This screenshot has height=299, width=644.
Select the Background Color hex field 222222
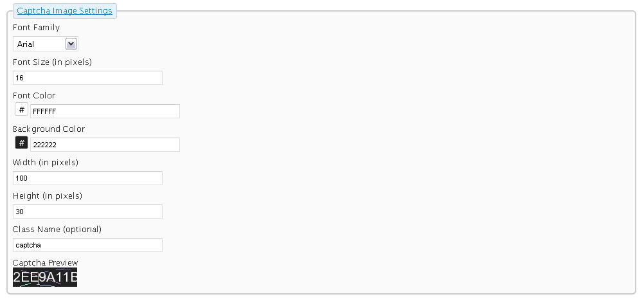(x=105, y=145)
